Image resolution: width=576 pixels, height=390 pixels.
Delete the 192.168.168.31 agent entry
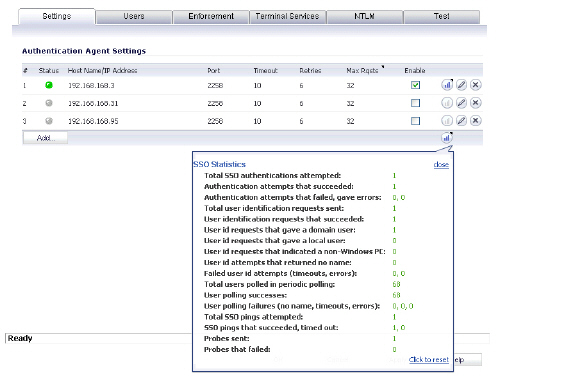click(x=476, y=103)
